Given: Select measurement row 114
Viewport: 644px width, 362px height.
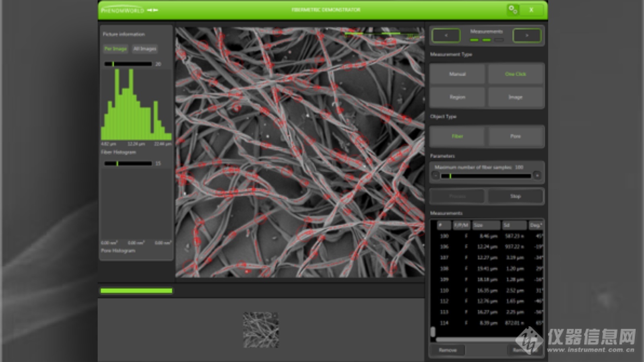Looking at the screenshot, I should click(x=490, y=323).
